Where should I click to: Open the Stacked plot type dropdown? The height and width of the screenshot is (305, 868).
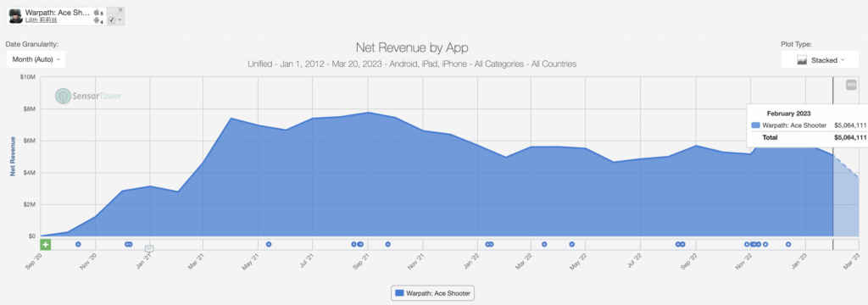coord(820,60)
